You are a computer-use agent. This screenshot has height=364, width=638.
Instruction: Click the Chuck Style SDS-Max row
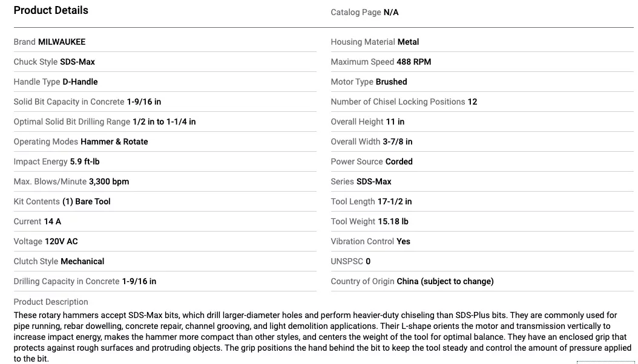[x=54, y=62]
